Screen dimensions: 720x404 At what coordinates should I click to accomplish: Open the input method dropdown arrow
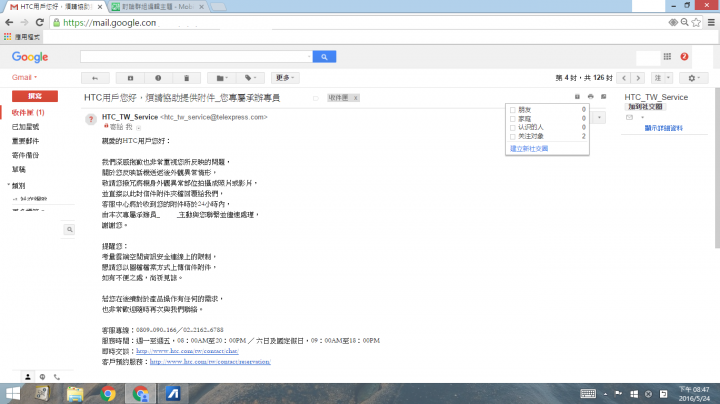coord(668,78)
